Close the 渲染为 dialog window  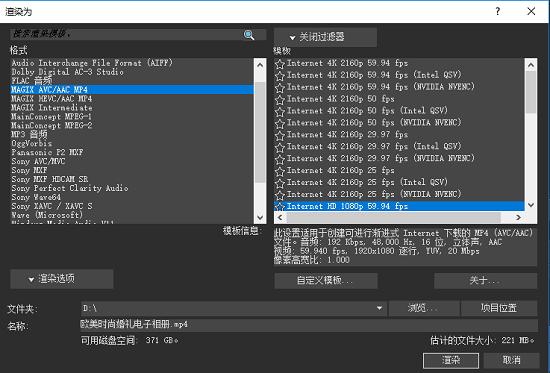531,11
